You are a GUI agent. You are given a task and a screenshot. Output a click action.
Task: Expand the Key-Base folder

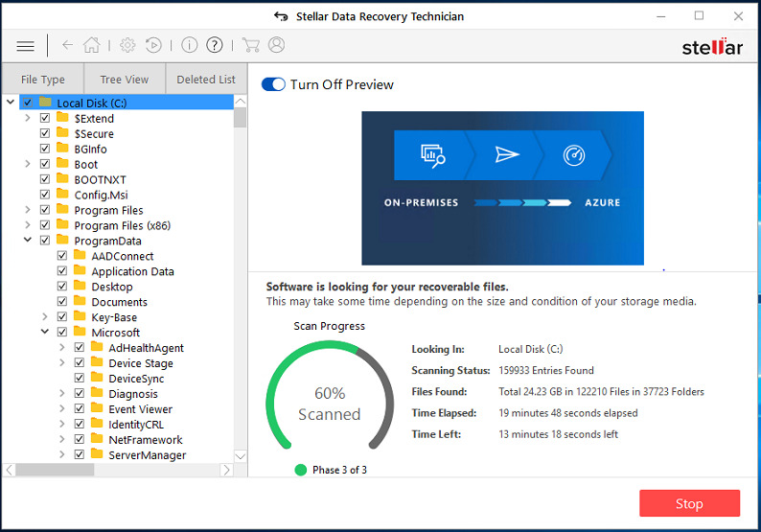[x=45, y=317]
